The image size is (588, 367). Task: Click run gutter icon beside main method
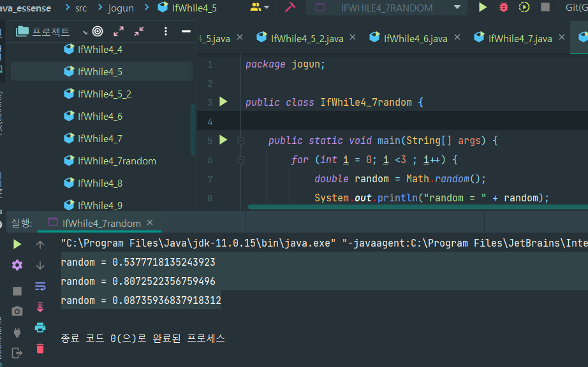pyautogui.click(x=223, y=140)
